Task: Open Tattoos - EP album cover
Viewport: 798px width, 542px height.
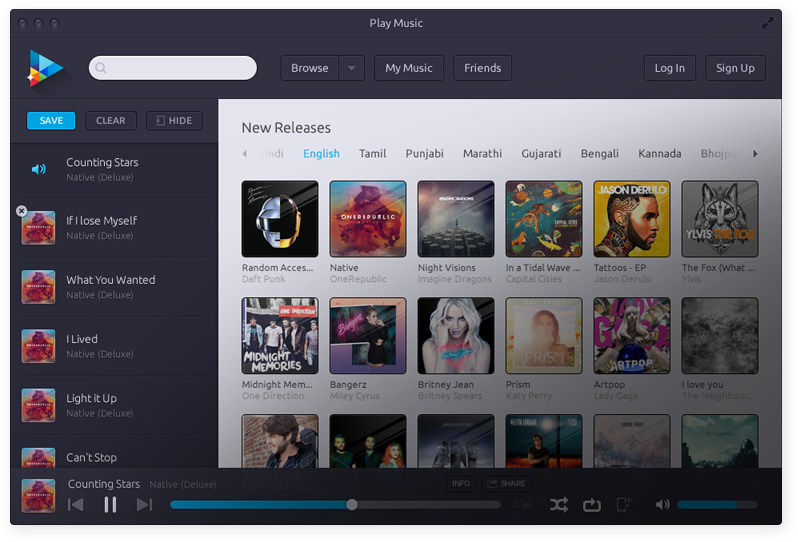Action: [632, 219]
